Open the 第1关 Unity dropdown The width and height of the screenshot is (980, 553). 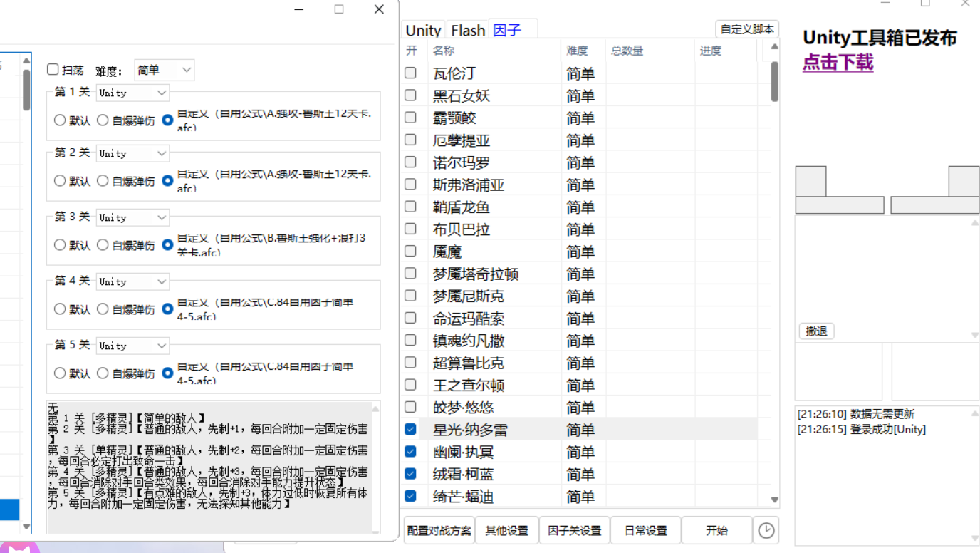click(x=132, y=92)
